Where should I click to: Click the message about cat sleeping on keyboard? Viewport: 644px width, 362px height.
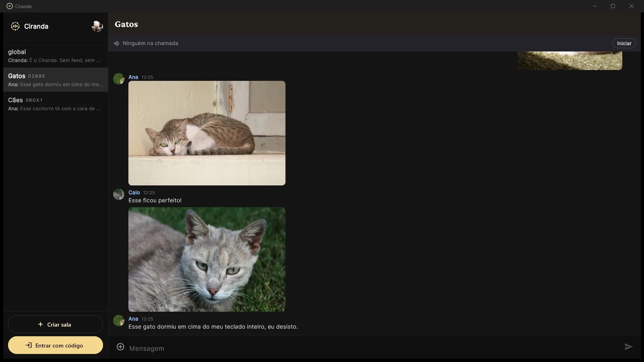click(213, 327)
